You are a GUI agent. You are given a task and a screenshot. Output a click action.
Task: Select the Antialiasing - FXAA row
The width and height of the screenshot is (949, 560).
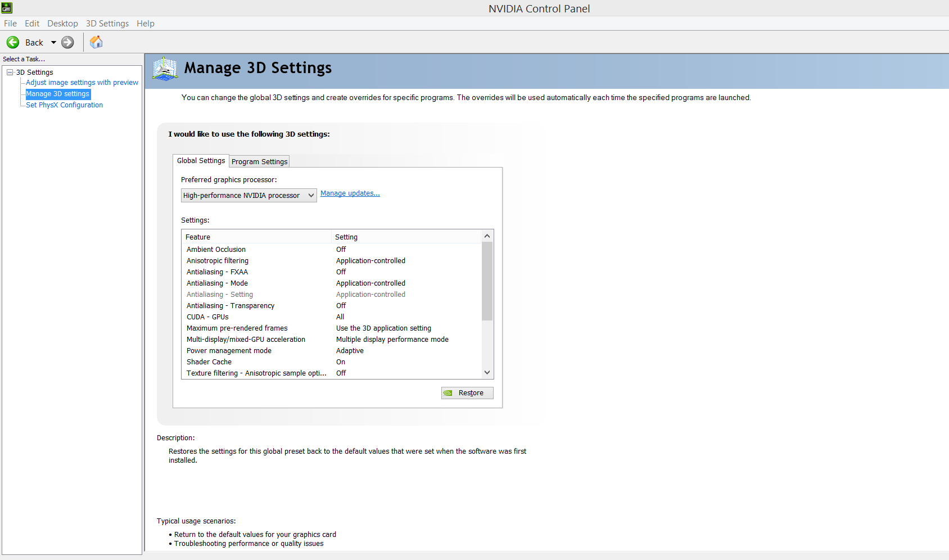332,272
